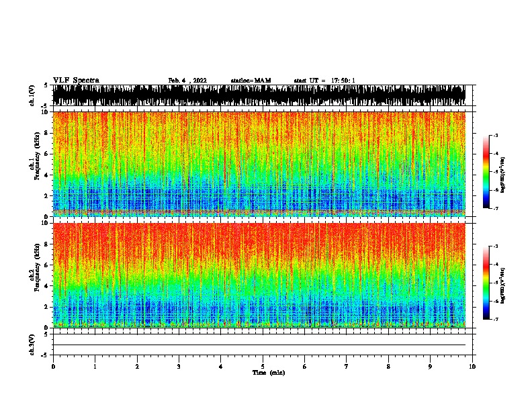Screen dimensions: 532x411
Task: Click the ch.1(V) black waveform panel
Action: pyautogui.click(x=259, y=95)
